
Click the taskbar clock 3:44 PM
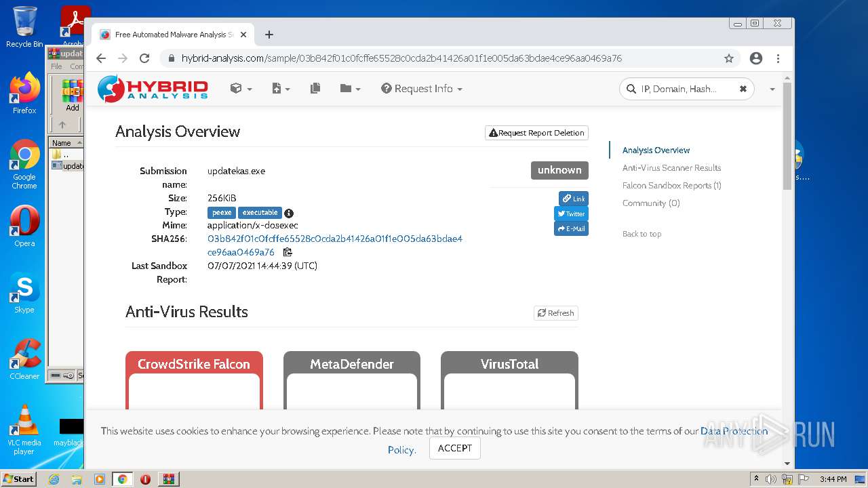(x=833, y=479)
